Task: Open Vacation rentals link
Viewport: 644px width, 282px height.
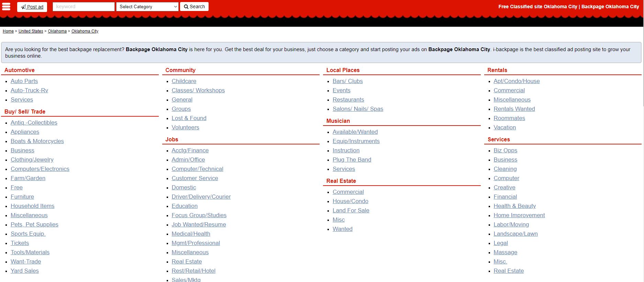Action: pos(505,127)
